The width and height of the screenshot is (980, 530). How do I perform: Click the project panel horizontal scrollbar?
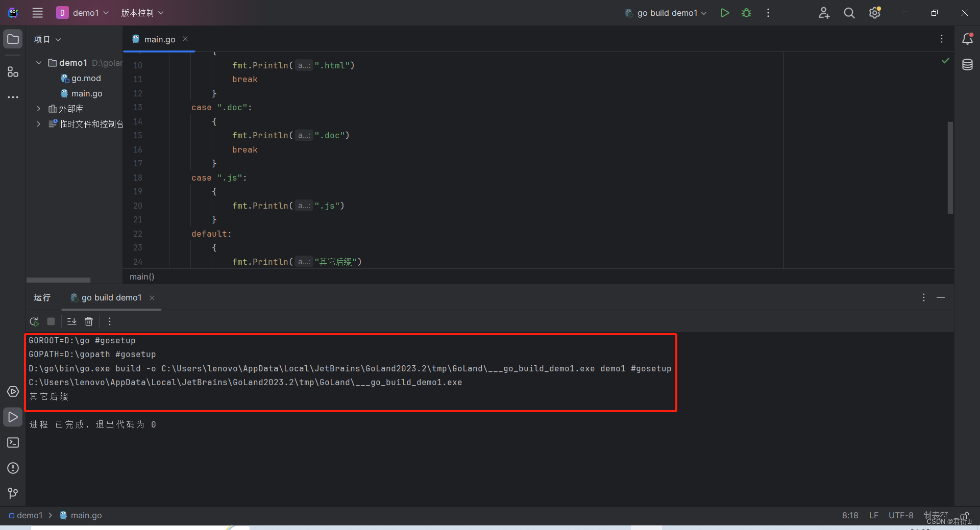pyautogui.click(x=58, y=280)
